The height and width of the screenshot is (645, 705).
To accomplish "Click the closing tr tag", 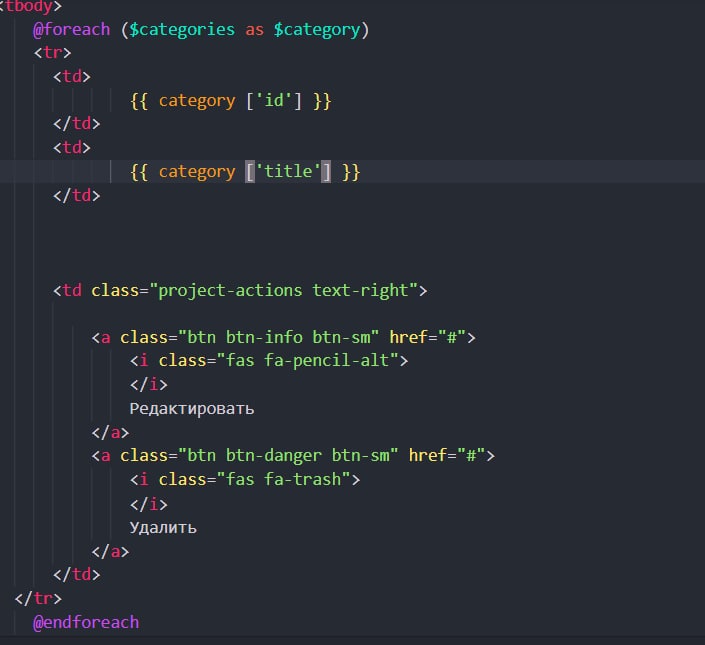I will coord(38,598).
